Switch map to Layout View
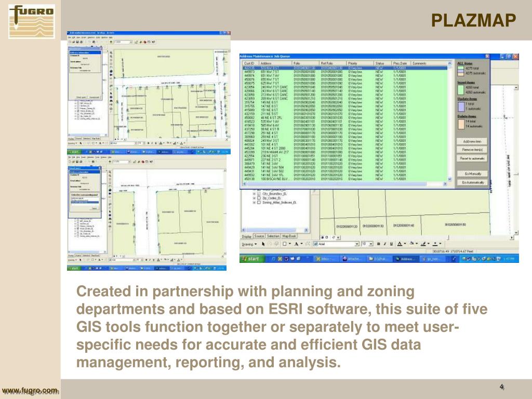This screenshot has height=399, width=532. [x=327, y=237]
